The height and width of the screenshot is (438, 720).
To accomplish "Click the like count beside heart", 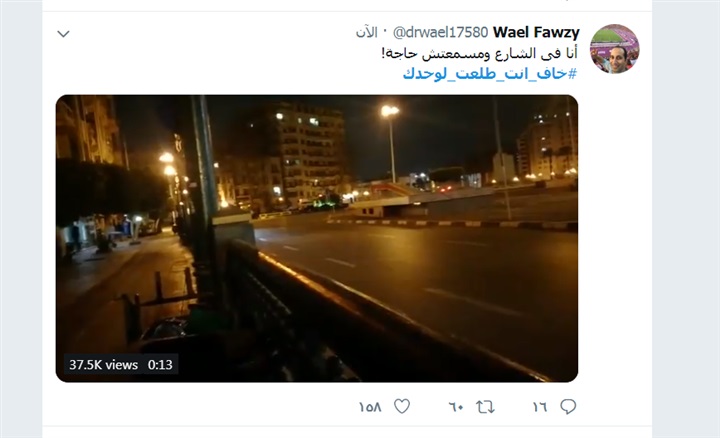I will pos(370,407).
